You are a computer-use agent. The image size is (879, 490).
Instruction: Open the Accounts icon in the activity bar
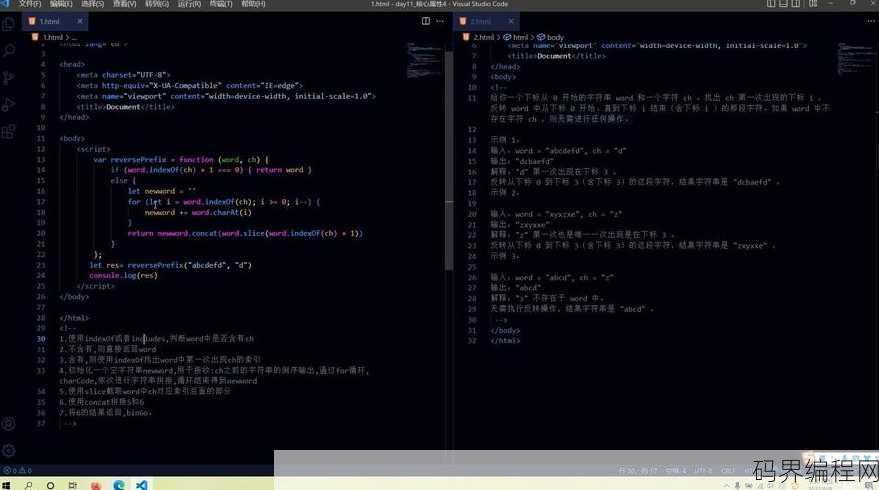coord(8,424)
